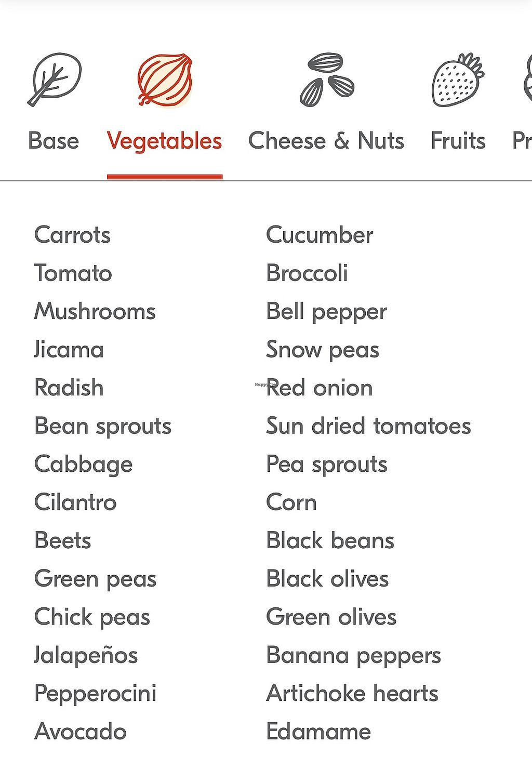Choose Carrots from the vegetable list
The image size is (532, 769).
coord(73,235)
